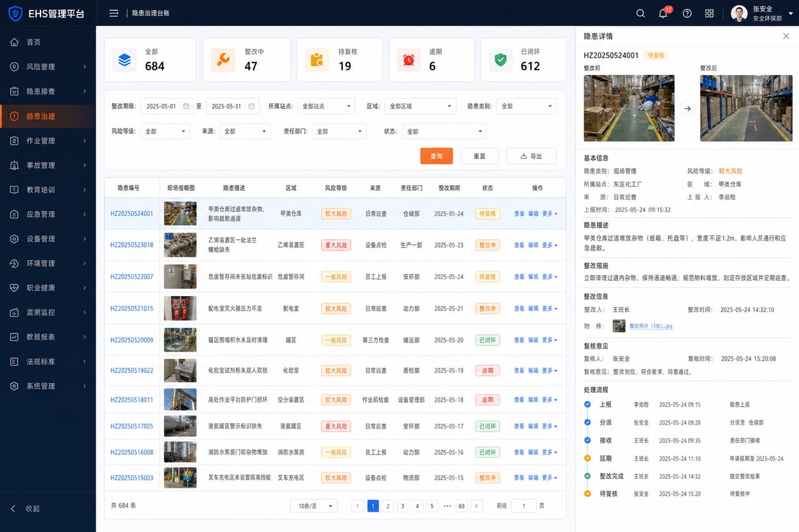Click the 已闭环 green shield card icon

pos(500,60)
